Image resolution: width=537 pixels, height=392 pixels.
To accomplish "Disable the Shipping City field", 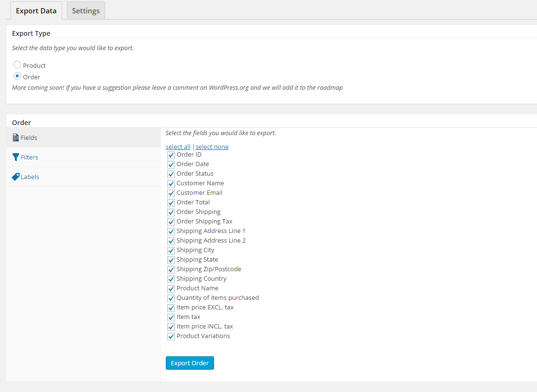I will click(171, 251).
